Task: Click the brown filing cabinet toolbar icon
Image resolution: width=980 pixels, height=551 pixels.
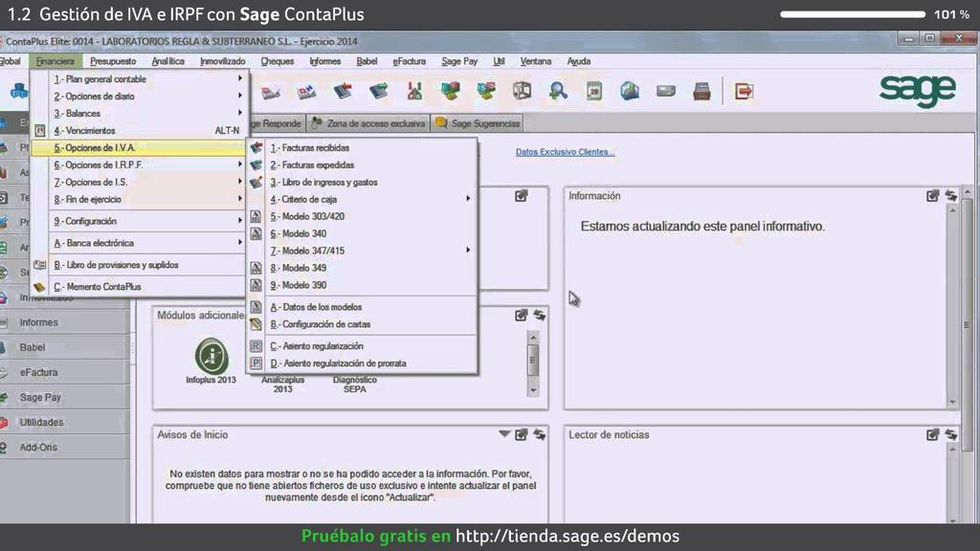Action: coord(702,91)
